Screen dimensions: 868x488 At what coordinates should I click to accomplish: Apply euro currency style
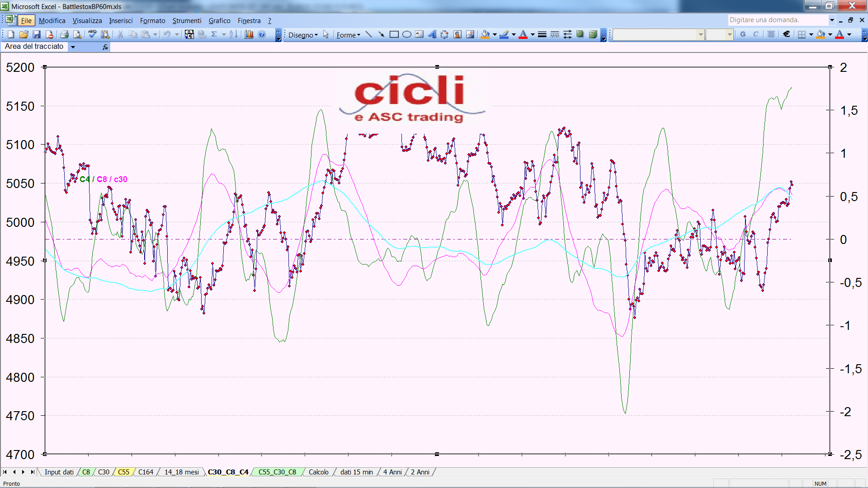[787, 34]
